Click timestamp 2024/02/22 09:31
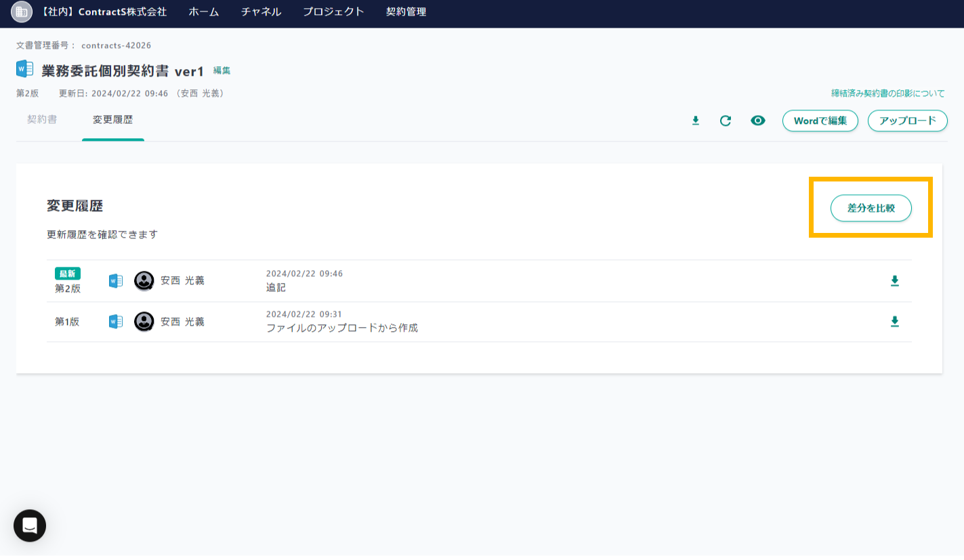The width and height of the screenshot is (964, 560). point(304,314)
